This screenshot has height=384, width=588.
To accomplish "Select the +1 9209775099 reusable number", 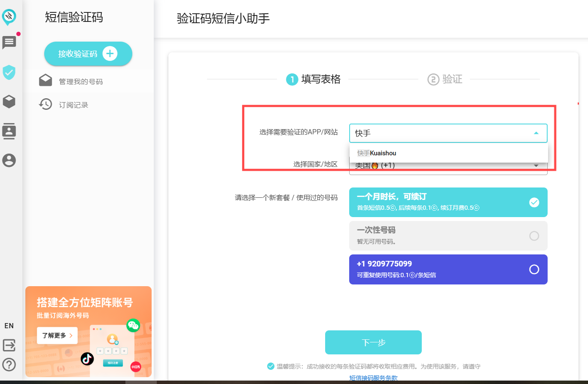I will tap(448, 269).
